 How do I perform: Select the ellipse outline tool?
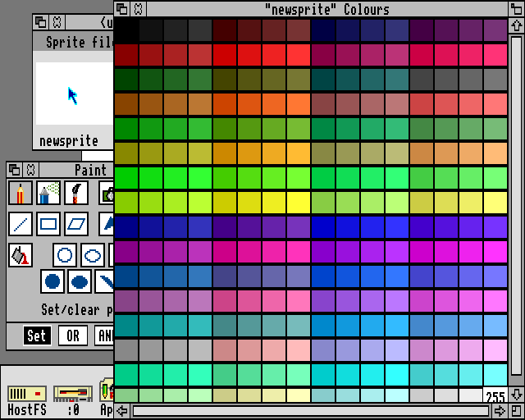pos(93,255)
